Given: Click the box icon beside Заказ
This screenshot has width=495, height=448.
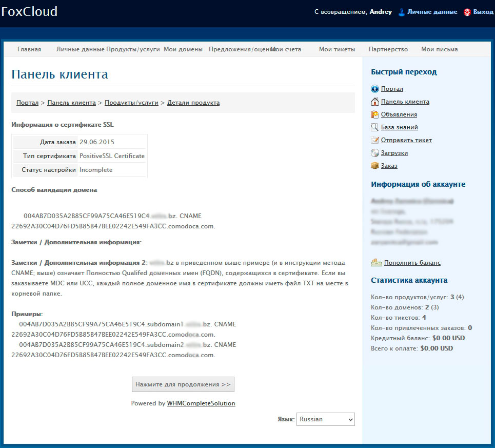Looking at the screenshot, I should pos(375,166).
